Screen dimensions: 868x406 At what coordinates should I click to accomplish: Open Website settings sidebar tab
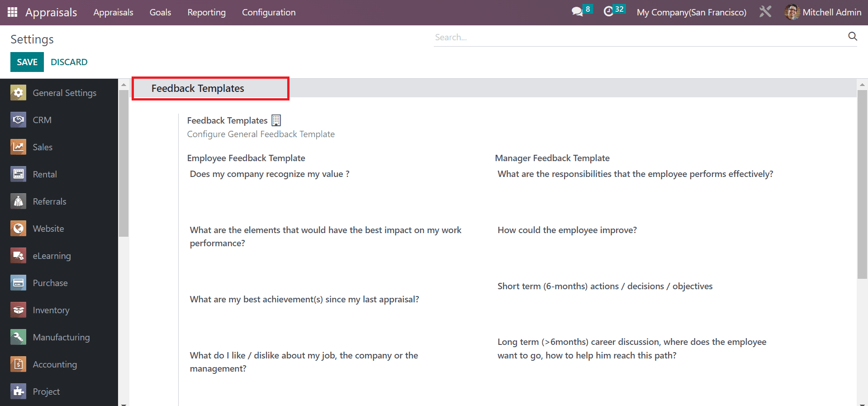point(59,229)
